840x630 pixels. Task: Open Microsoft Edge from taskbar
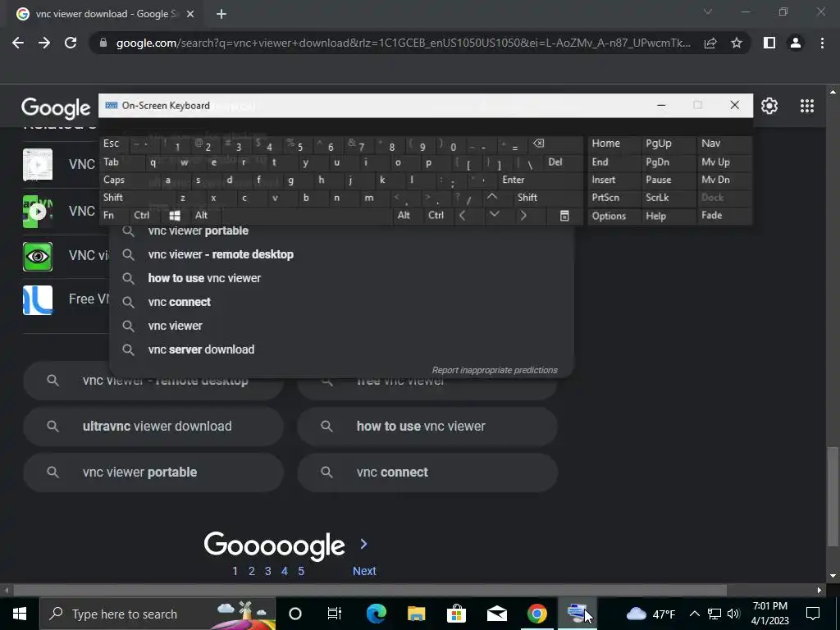pos(376,614)
